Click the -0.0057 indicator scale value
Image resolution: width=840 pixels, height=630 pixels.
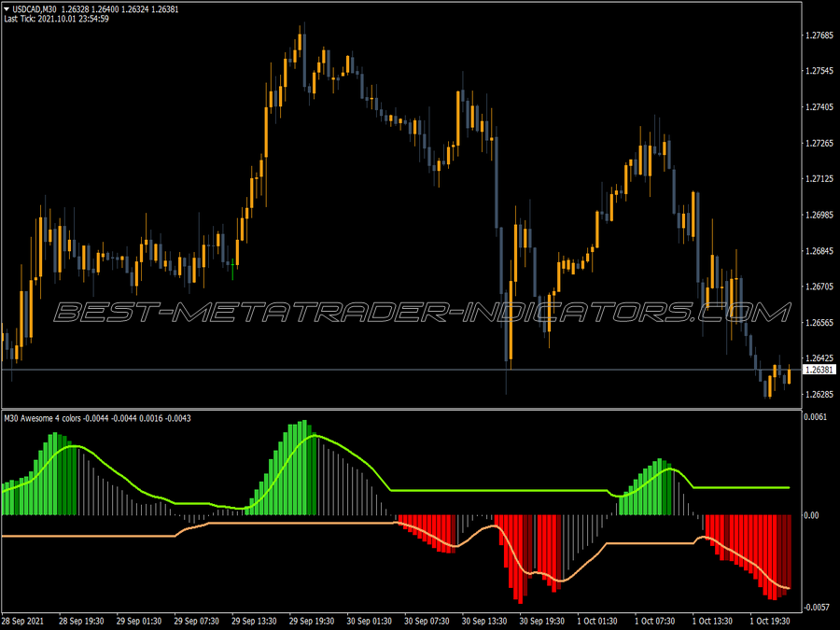(x=817, y=607)
